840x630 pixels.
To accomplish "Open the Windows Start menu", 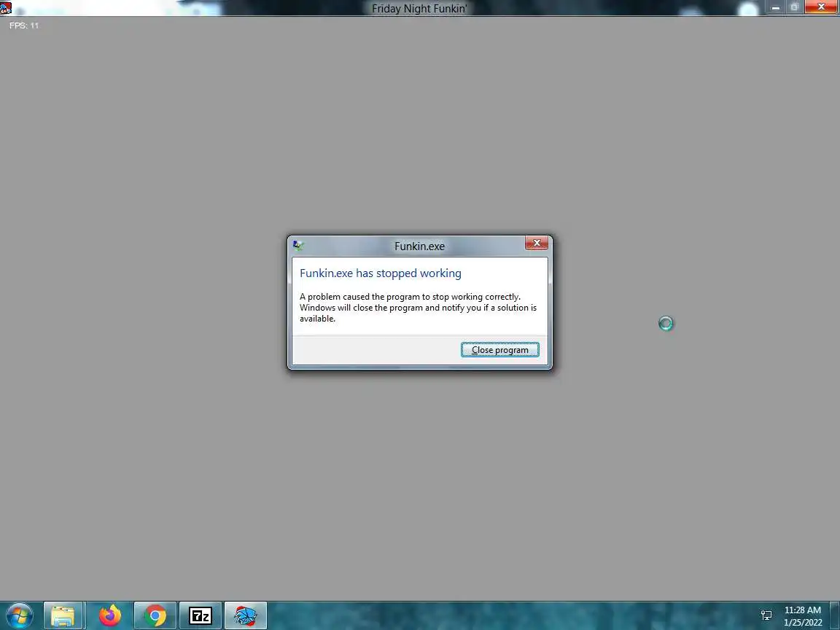I will tap(19, 615).
